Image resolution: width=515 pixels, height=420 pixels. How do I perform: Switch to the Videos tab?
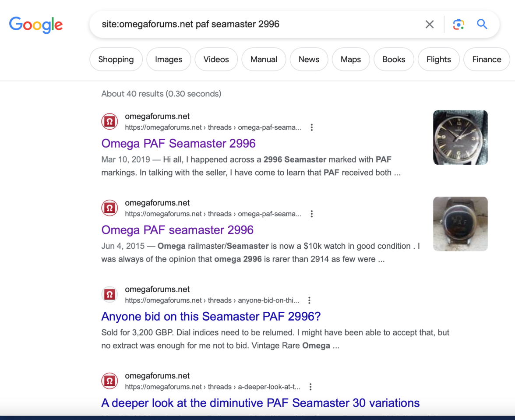click(x=216, y=59)
